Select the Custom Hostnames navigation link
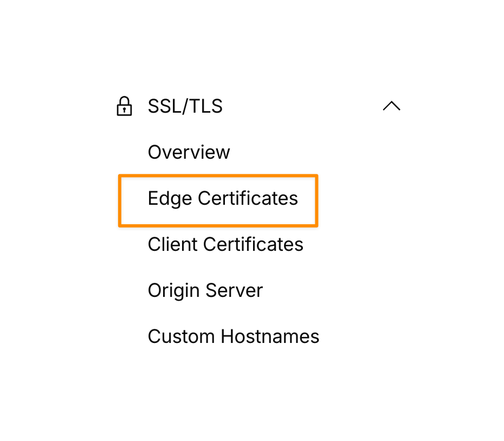Viewport: 504px width, 441px height. coord(234,336)
